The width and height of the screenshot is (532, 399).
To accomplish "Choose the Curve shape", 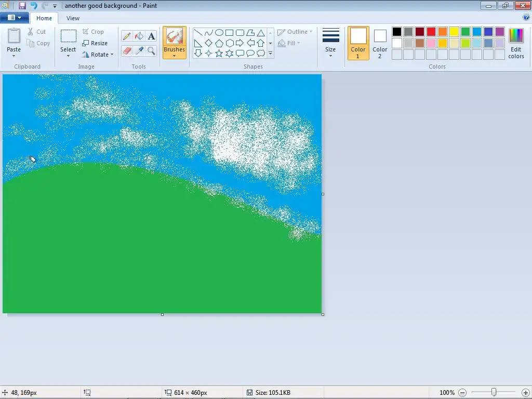I will 209,33.
